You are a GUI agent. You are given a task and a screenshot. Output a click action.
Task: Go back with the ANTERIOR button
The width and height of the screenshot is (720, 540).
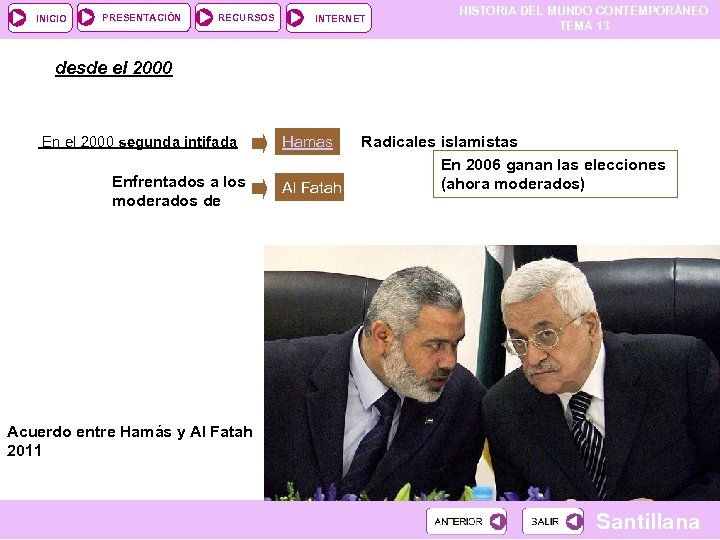[467, 521]
